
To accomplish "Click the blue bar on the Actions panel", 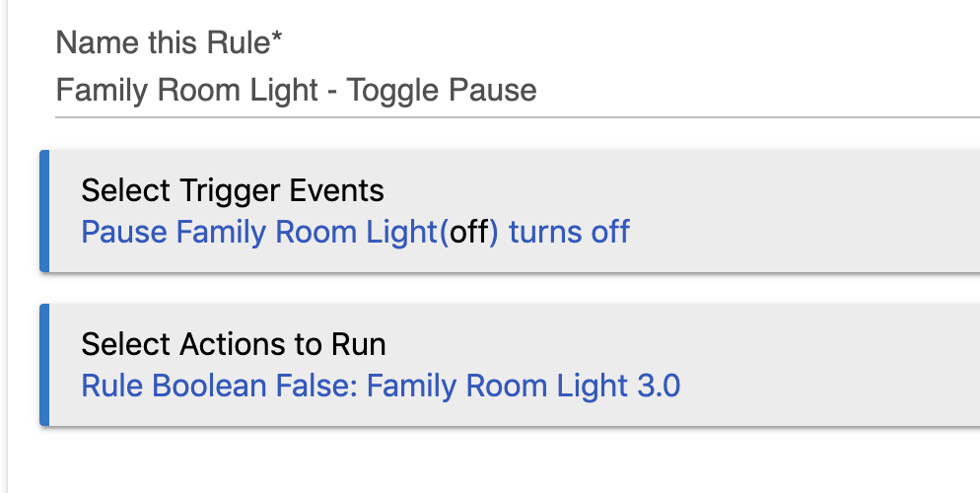I will (x=44, y=365).
